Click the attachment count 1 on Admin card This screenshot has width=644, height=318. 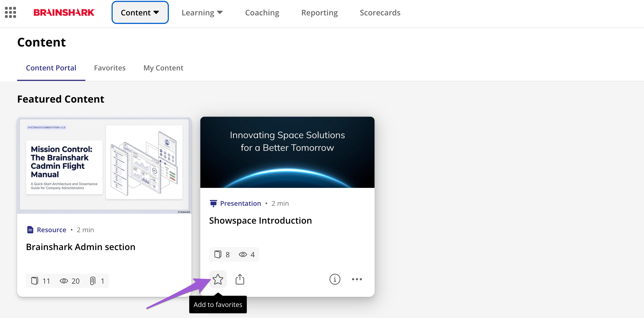point(102,281)
